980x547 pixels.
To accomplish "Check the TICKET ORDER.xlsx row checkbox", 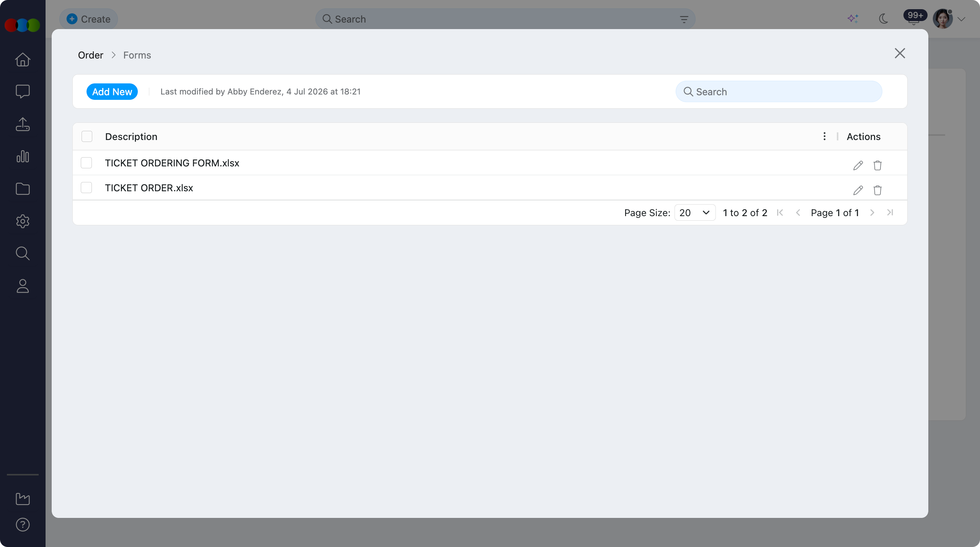I will tap(87, 188).
